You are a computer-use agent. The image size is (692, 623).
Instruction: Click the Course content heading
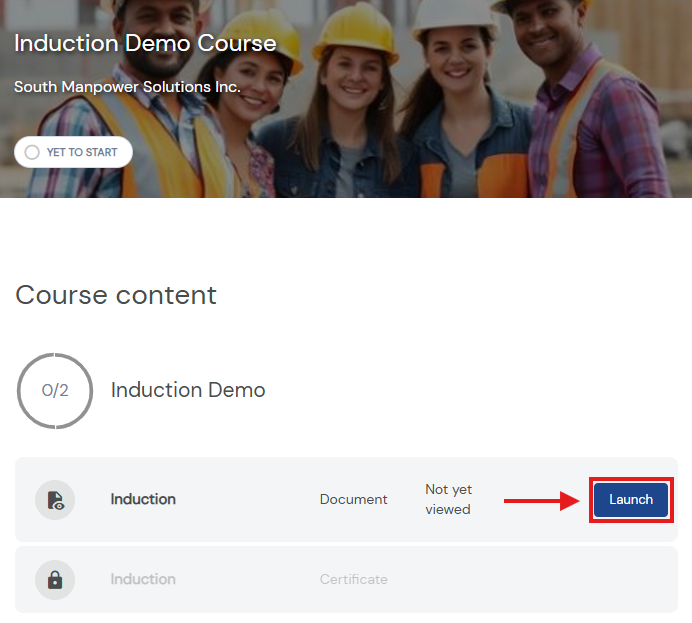pos(116,295)
